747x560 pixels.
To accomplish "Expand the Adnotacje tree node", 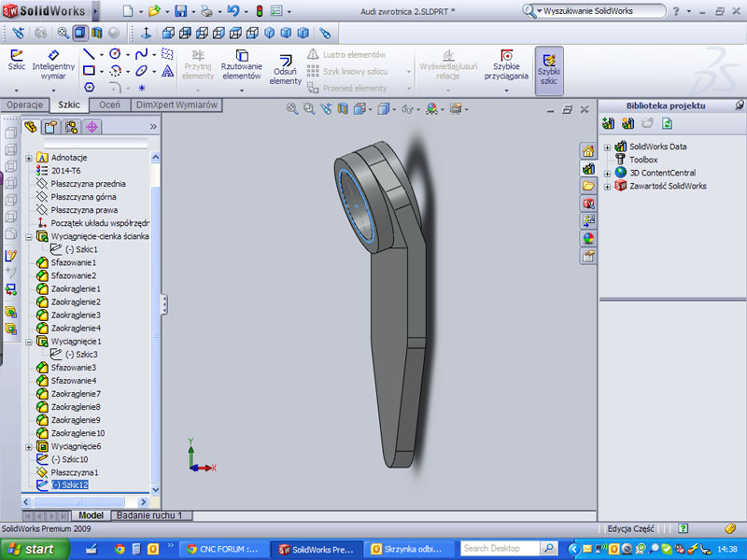I will click(29, 158).
